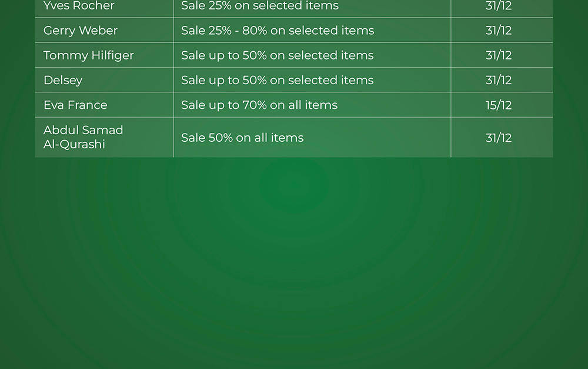
Task: Click the Yves Rocher brand cell
Action: coord(79,6)
